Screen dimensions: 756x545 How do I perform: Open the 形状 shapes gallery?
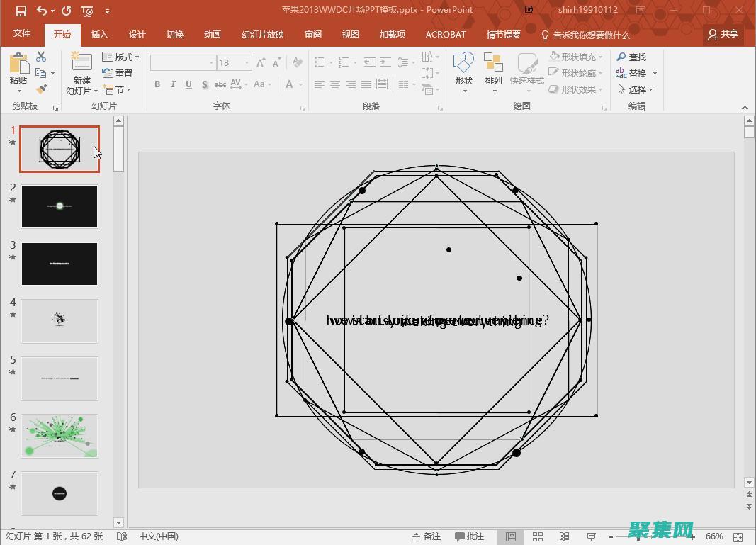tap(463, 69)
